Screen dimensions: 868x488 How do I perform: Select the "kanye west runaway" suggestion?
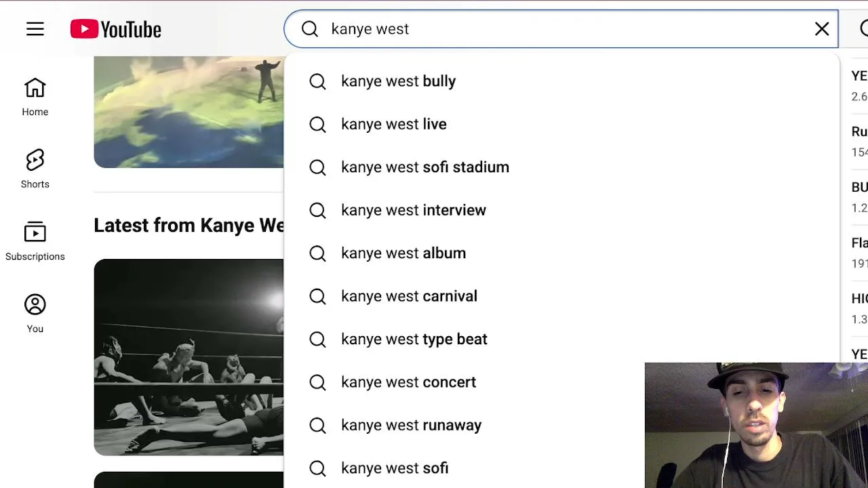(x=411, y=426)
